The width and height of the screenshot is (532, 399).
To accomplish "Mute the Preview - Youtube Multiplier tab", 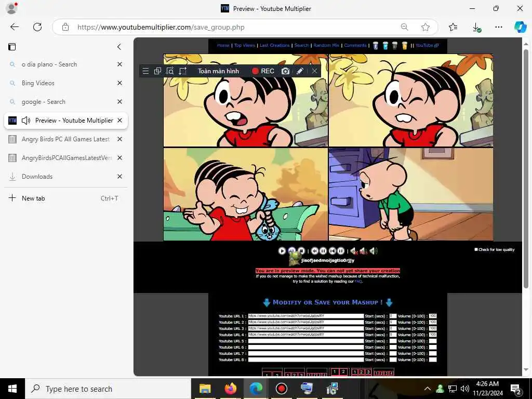I will coord(26,121).
